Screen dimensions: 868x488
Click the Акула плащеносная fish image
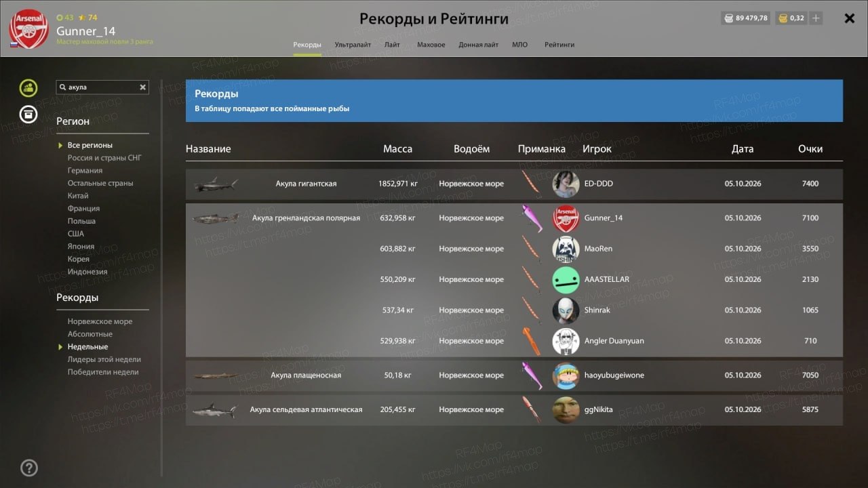[x=216, y=375]
